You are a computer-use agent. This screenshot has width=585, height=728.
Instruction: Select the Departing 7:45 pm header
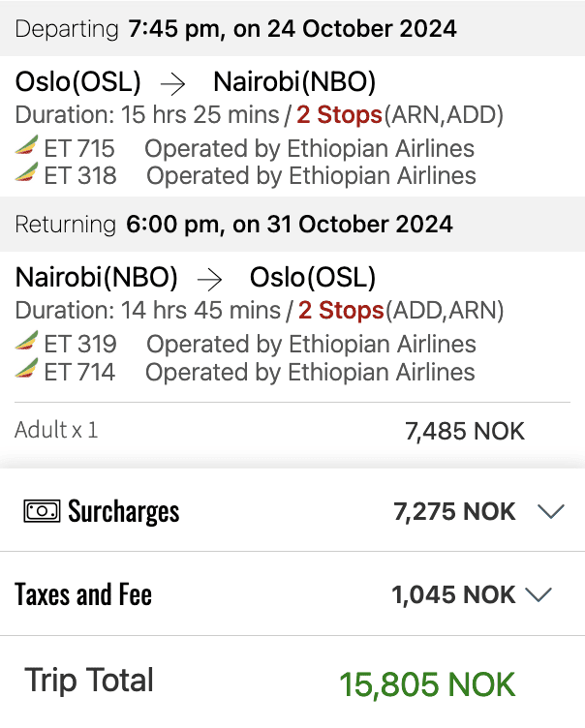point(235,29)
